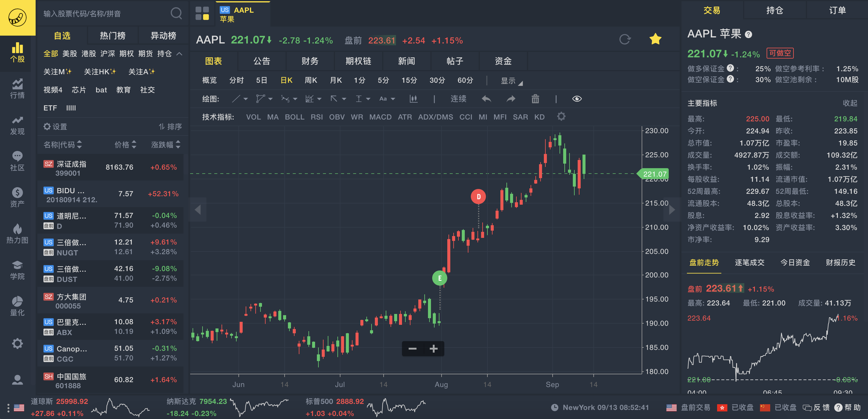Toggle the BOLL indicator
The image size is (868, 419).
coord(295,117)
